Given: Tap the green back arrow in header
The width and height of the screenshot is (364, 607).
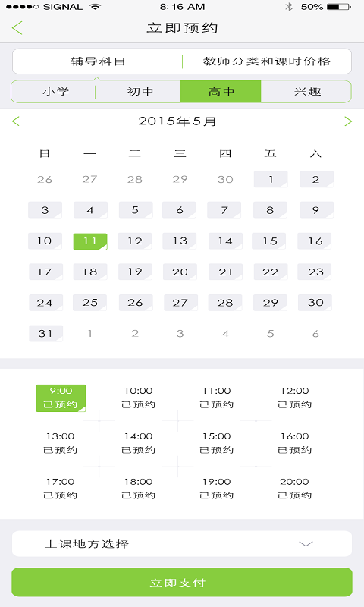Looking at the screenshot, I should (x=17, y=28).
